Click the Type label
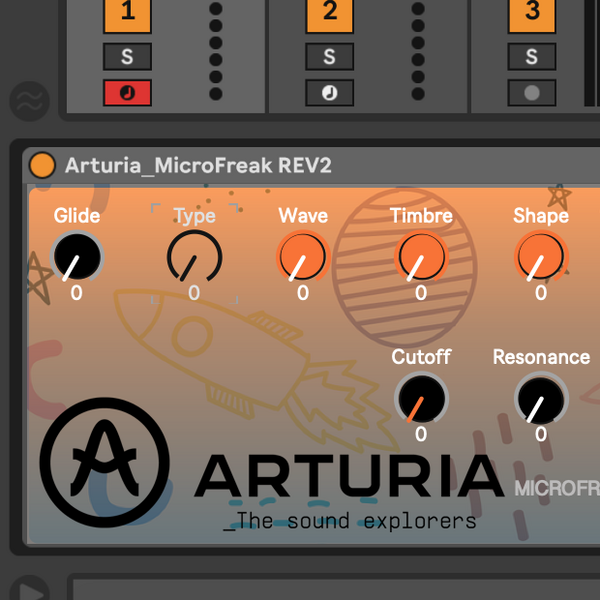600x600 pixels. click(x=194, y=217)
